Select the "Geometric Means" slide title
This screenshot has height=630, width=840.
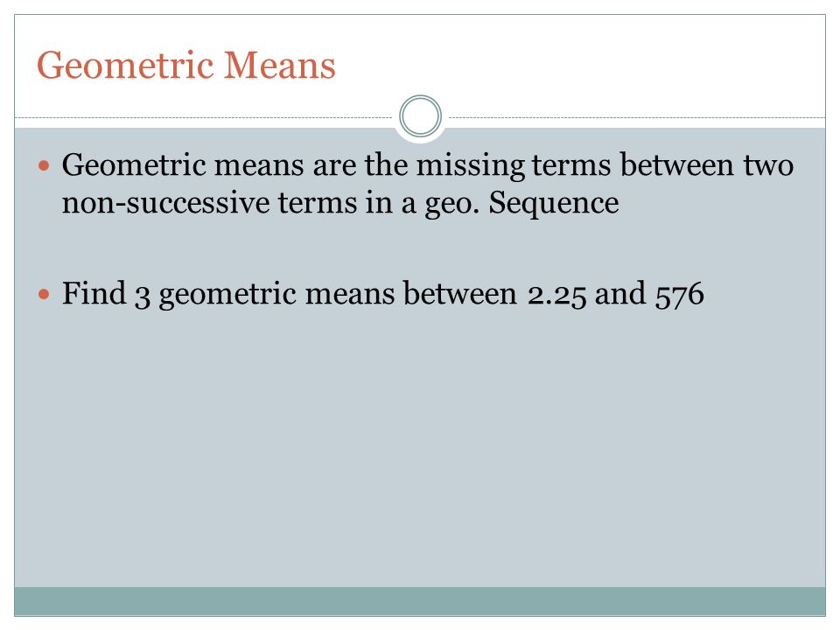(x=185, y=66)
